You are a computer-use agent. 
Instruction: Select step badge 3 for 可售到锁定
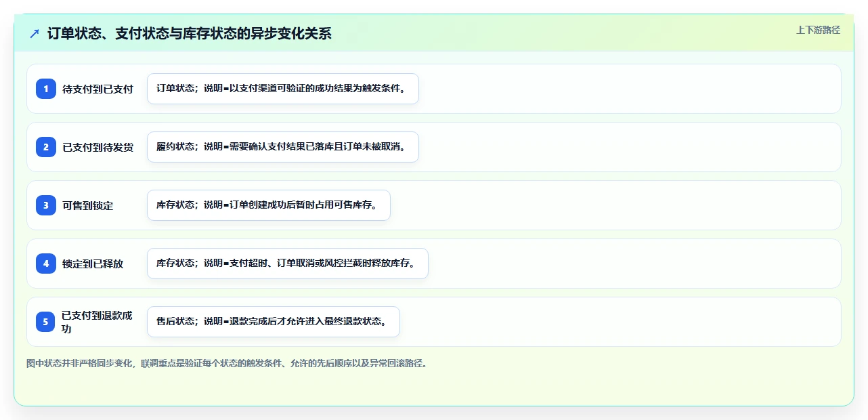click(46, 205)
